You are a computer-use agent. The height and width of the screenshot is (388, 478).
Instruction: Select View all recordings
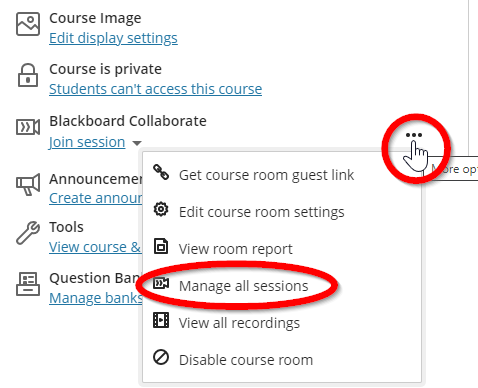[x=239, y=323]
